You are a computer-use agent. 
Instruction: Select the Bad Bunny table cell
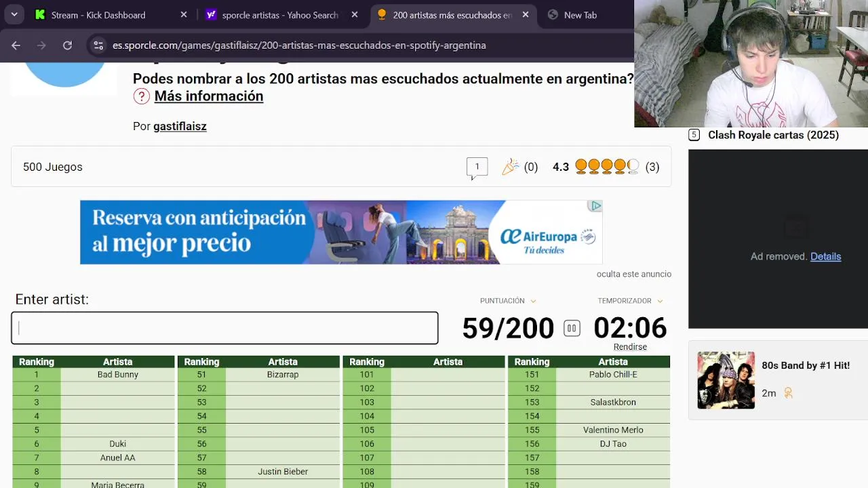pyautogui.click(x=118, y=374)
